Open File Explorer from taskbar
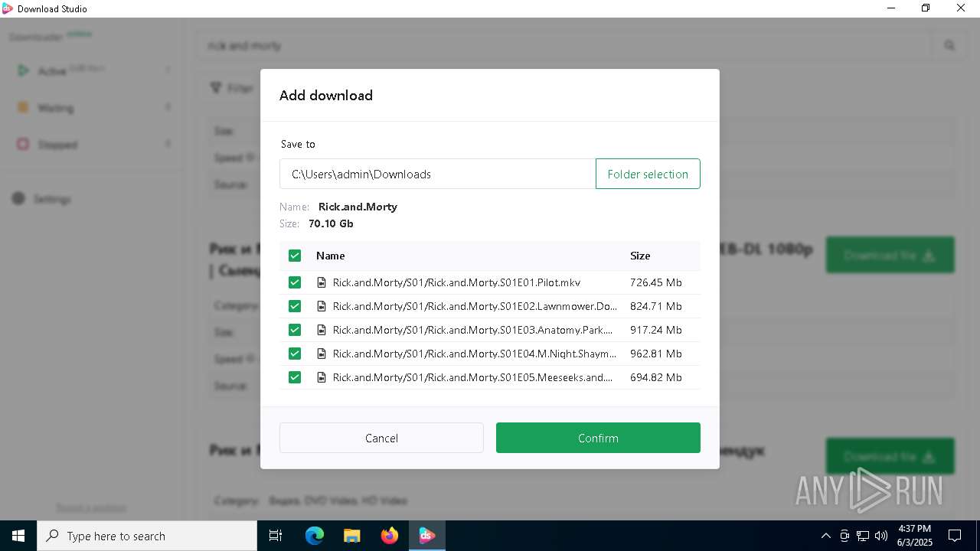980x551 pixels. click(x=352, y=536)
